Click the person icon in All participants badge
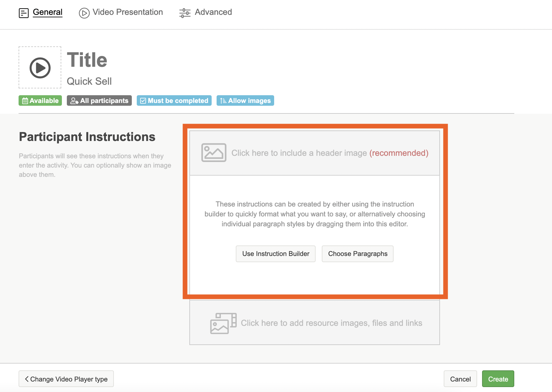This screenshot has width=552, height=392. click(74, 101)
